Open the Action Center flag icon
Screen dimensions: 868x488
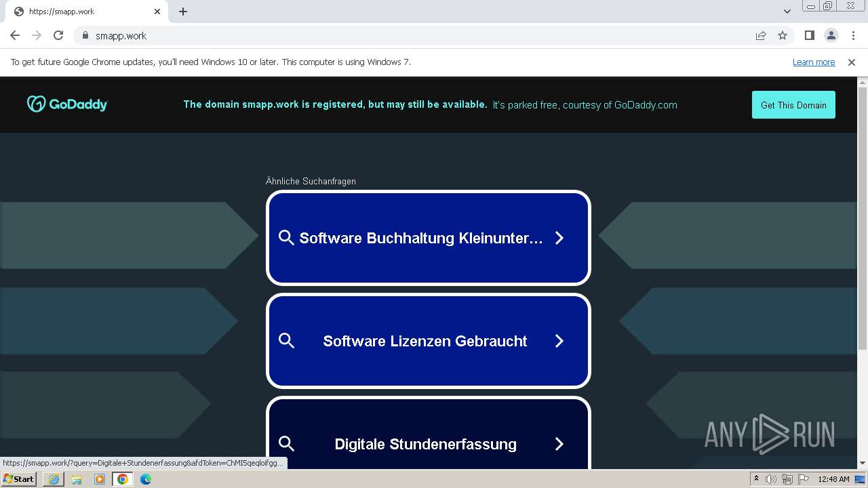[x=802, y=479]
